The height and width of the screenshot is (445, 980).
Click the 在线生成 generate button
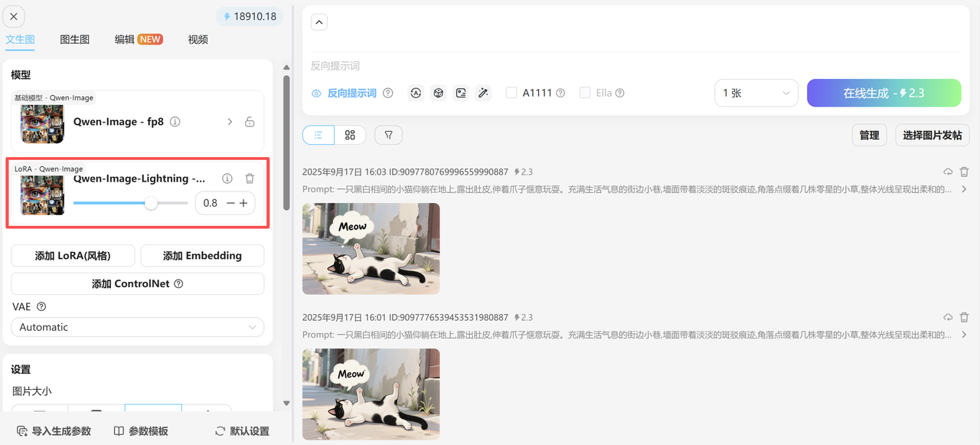(884, 93)
